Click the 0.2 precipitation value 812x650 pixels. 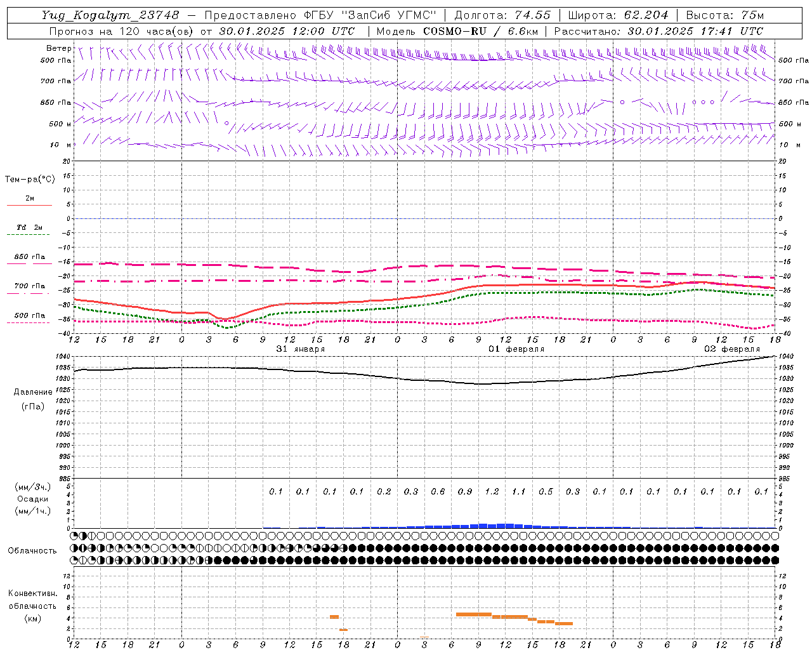[384, 492]
